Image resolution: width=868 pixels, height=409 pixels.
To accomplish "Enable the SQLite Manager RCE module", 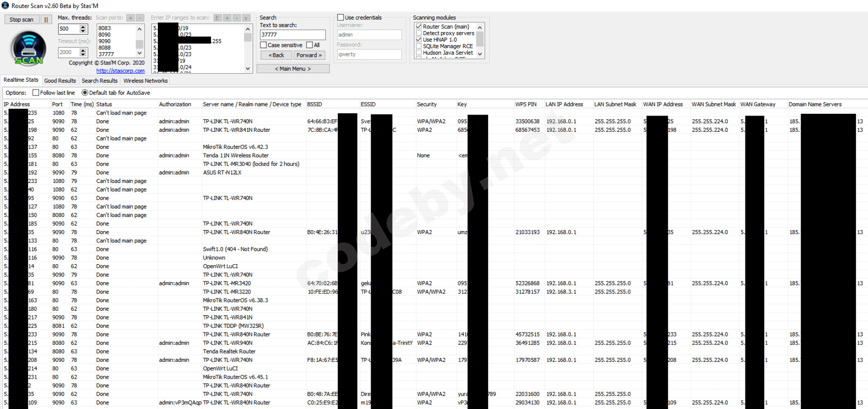I will pyautogui.click(x=419, y=46).
